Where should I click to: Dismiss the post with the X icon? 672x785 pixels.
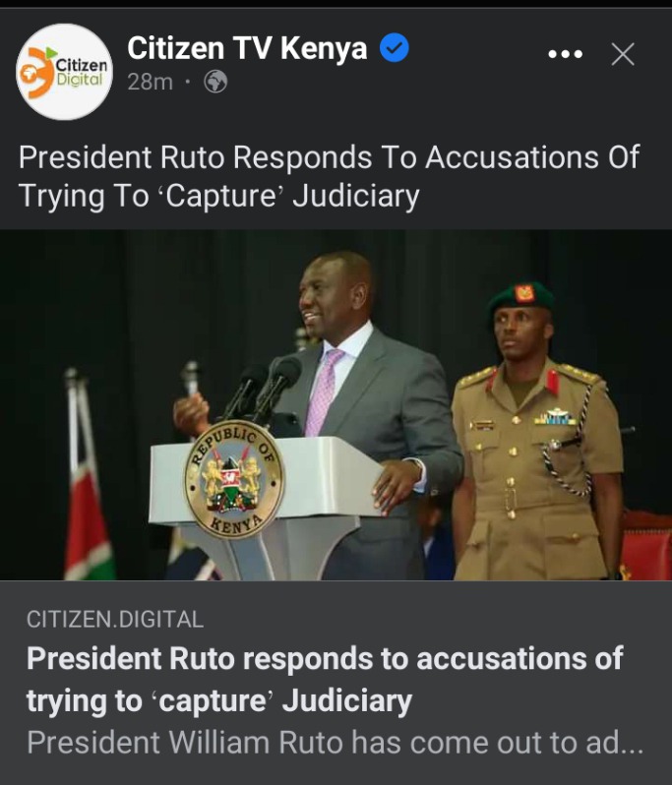[623, 54]
